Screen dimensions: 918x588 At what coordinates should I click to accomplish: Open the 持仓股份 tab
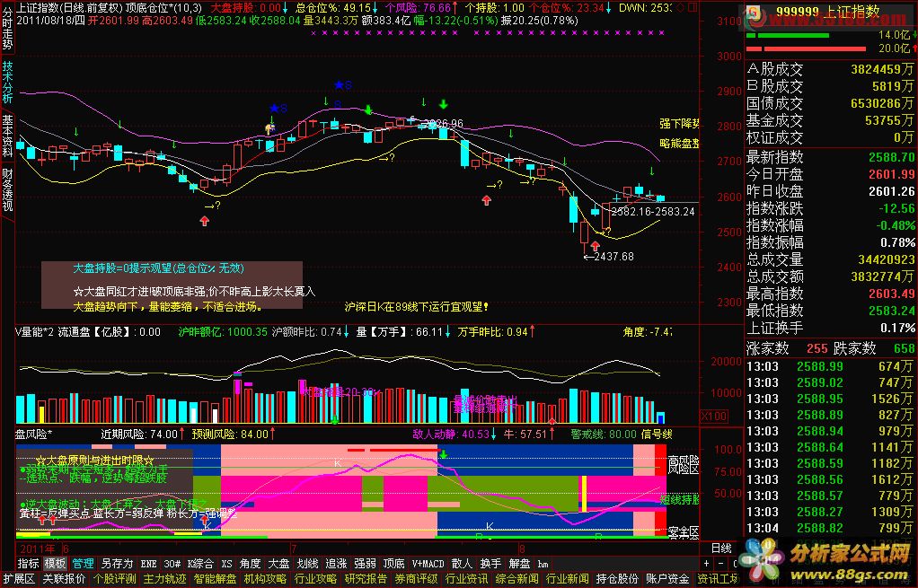618,579
